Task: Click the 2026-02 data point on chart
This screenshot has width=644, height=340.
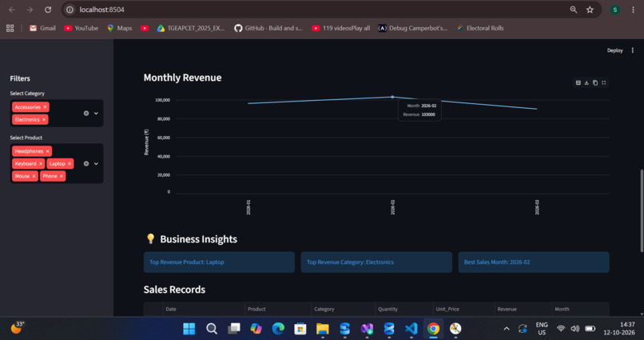Action: pyautogui.click(x=392, y=97)
